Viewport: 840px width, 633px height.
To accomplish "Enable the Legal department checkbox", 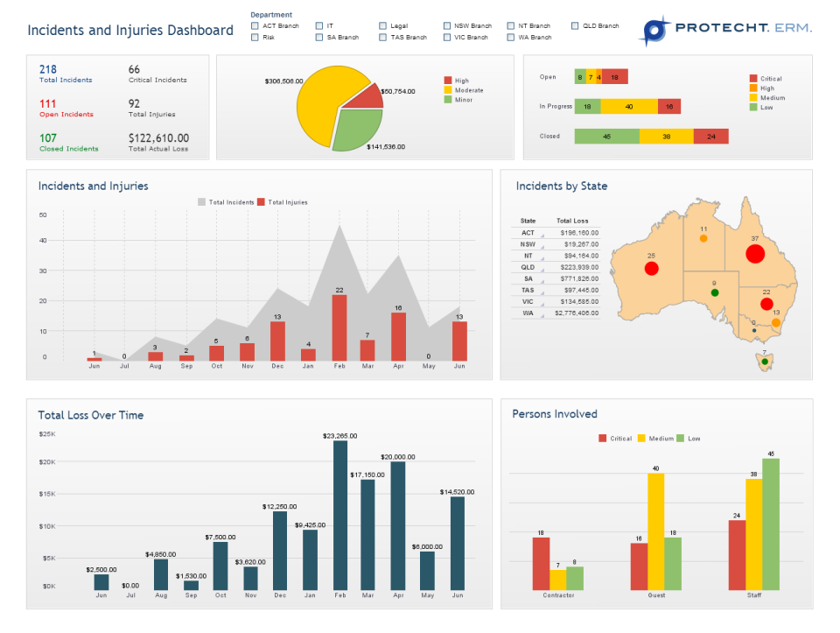I will pos(382,25).
